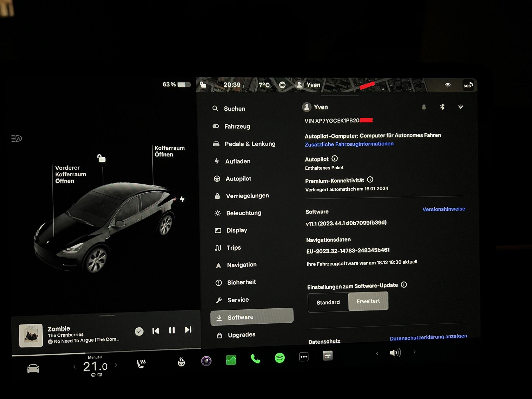Viewport: 532px width, 399px height.
Task: Tap the Wi-Fi status icon in top bar
Action: [x=447, y=85]
